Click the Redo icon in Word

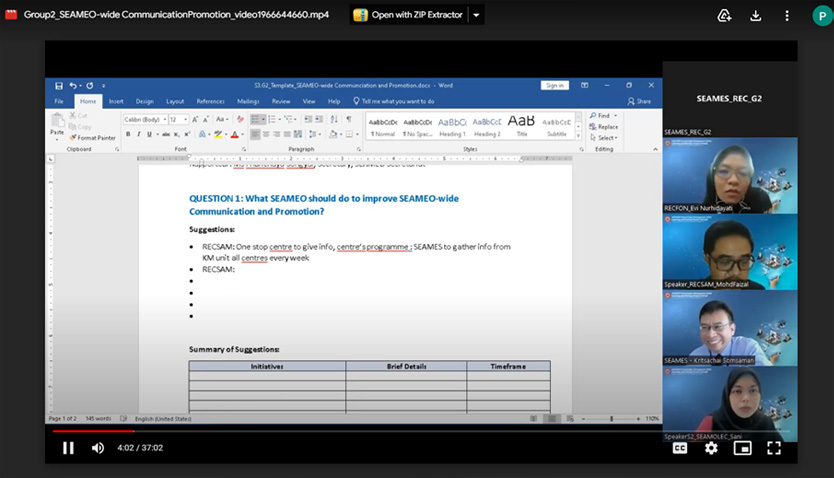pyautogui.click(x=89, y=86)
